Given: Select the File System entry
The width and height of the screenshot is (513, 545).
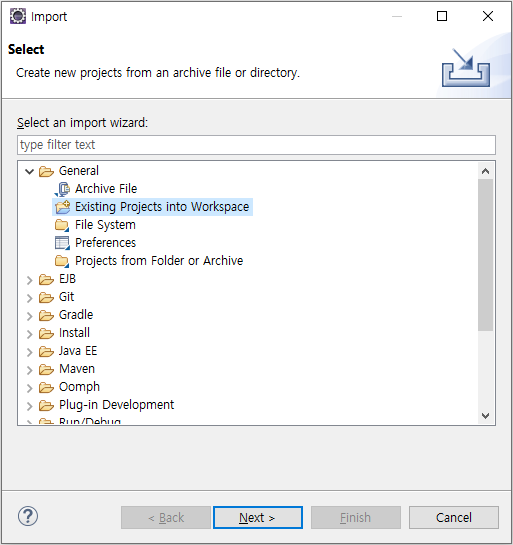Looking at the screenshot, I should click(x=105, y=225).
